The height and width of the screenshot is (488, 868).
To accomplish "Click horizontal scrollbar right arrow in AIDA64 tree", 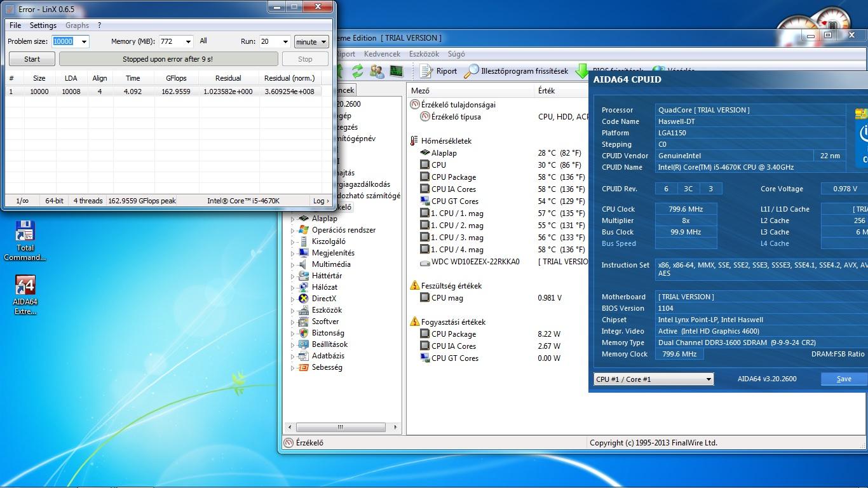I will (x=395, y=427).
